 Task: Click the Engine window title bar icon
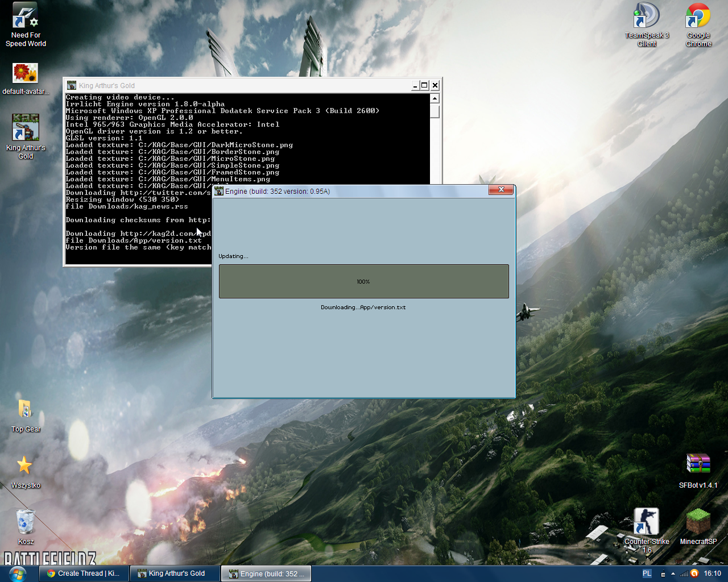click(x=219, y=191)
